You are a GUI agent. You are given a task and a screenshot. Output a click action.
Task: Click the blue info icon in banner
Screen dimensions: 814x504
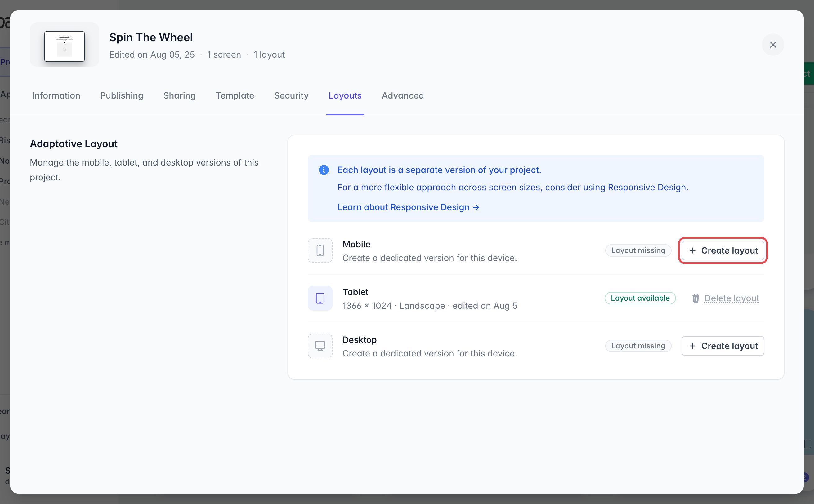324,170
